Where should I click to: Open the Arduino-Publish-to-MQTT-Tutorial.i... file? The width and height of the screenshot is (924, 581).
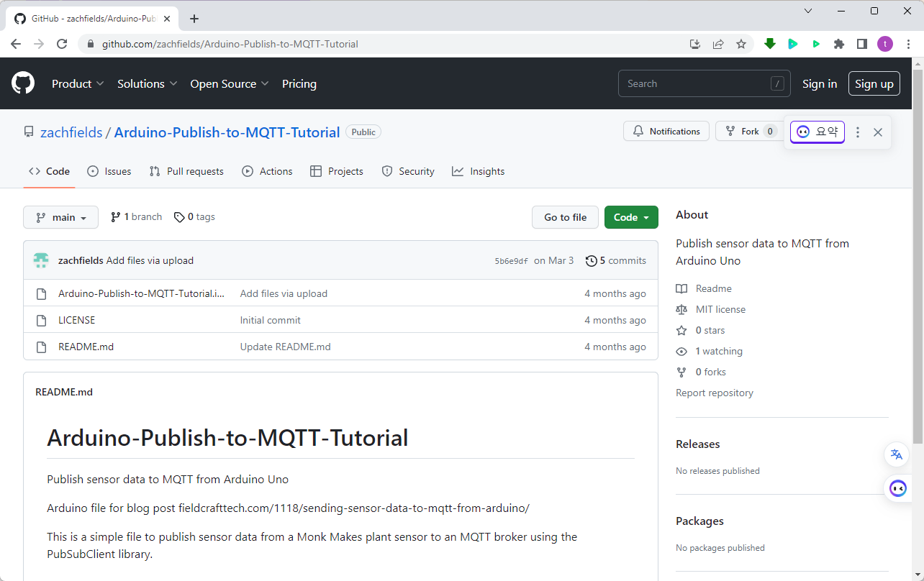(141, 293)
